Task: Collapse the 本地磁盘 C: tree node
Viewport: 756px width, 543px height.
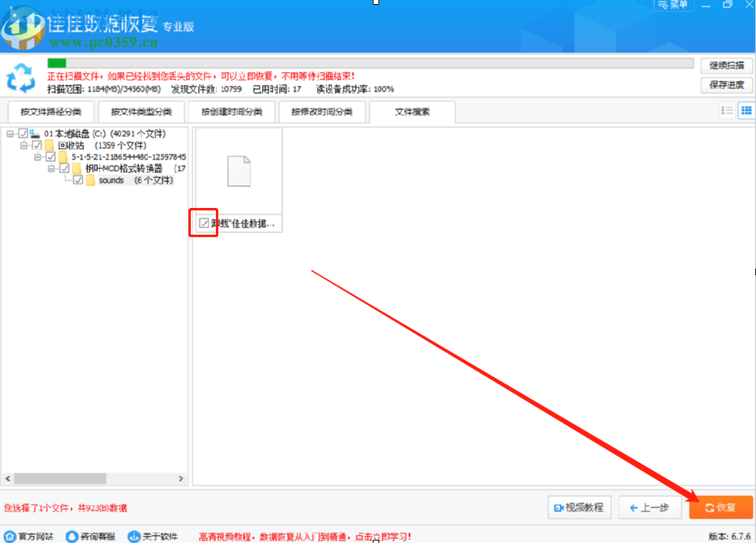Action: 10,134
